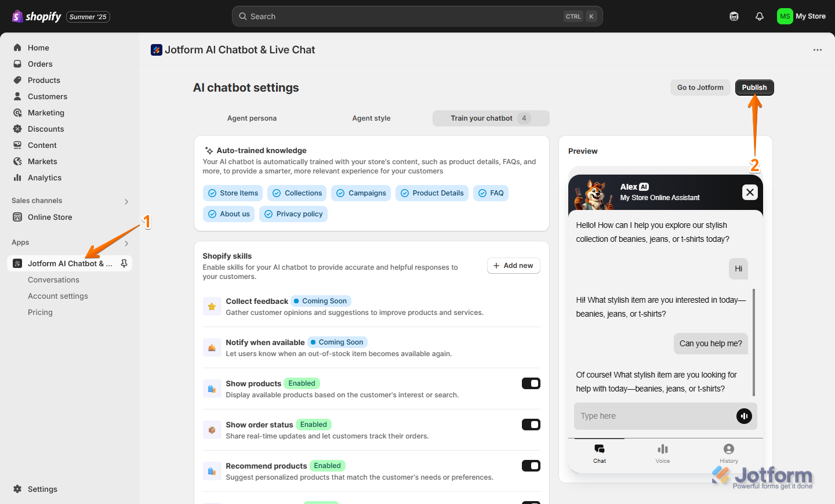Image resolution: width=835 pixels, height=504 pixels.
Task: Pin the Jotform AI Chatbot app
Action: (124, 263)
